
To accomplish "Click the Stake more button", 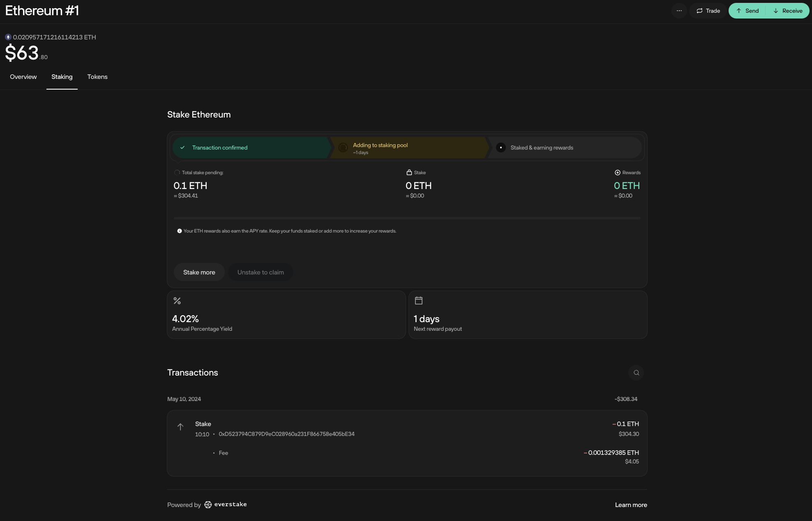I will 199,272.
